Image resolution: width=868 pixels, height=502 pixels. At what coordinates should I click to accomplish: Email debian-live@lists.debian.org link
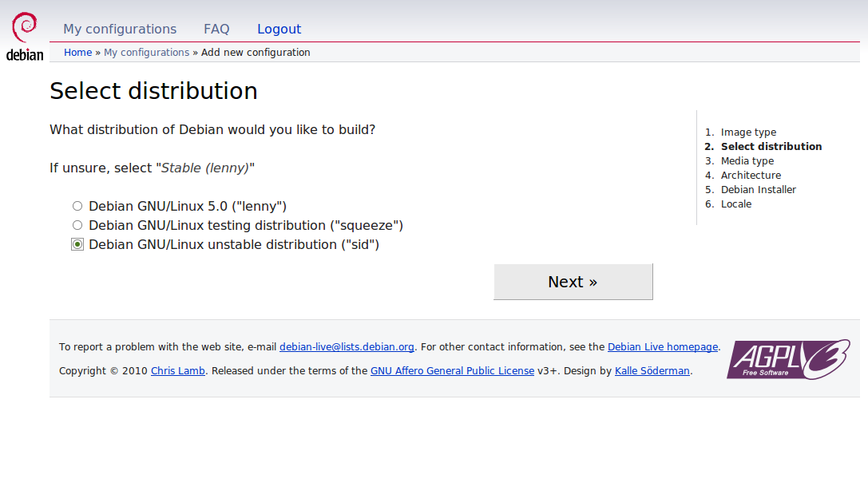point(347,346)
